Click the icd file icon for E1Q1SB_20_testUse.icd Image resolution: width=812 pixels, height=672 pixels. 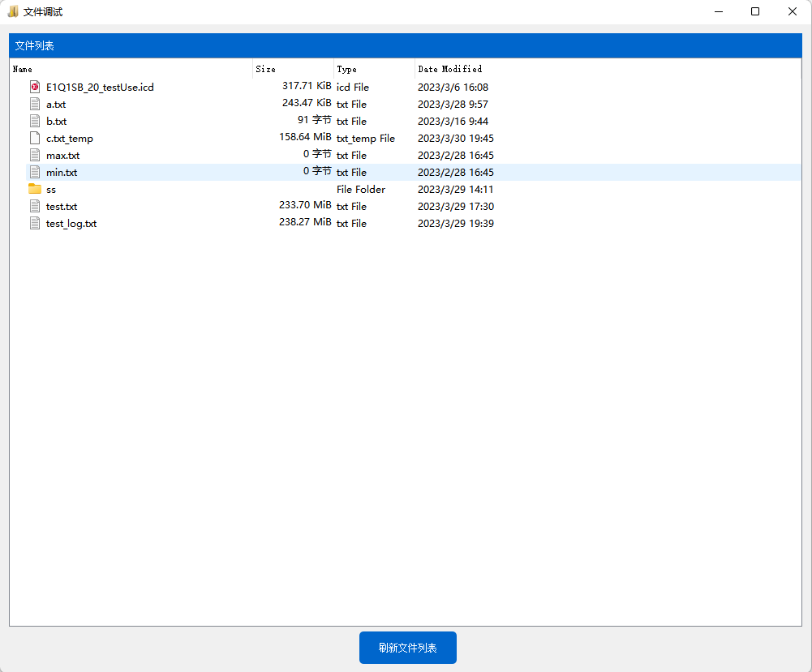pyautogui.click(x=35, y=87)
